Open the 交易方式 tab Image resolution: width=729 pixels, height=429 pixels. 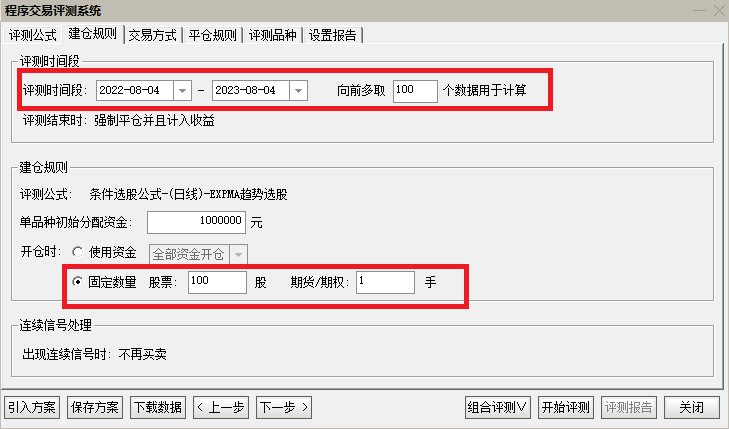[x=153, y=34]
